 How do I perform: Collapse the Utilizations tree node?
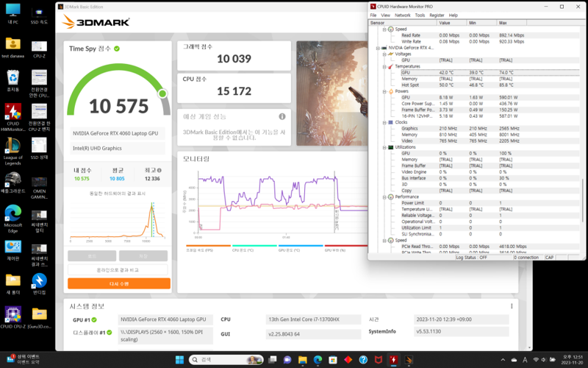[384, 147]
